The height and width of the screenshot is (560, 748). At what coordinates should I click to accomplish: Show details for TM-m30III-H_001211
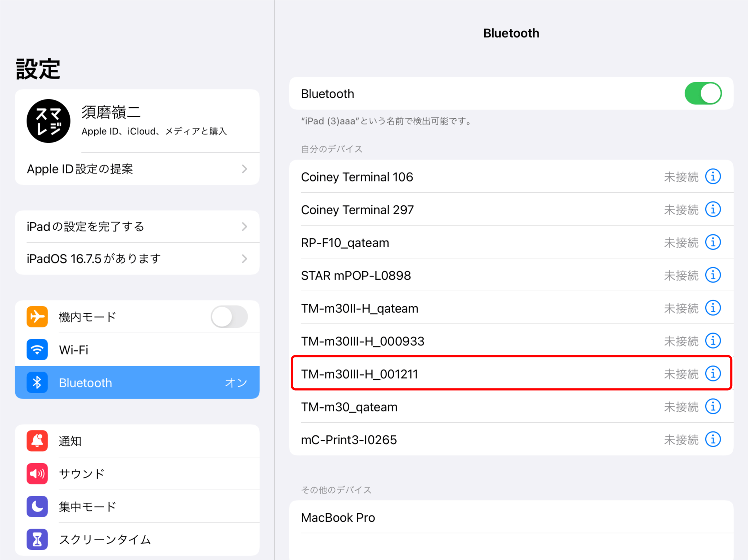coord(713,374)
